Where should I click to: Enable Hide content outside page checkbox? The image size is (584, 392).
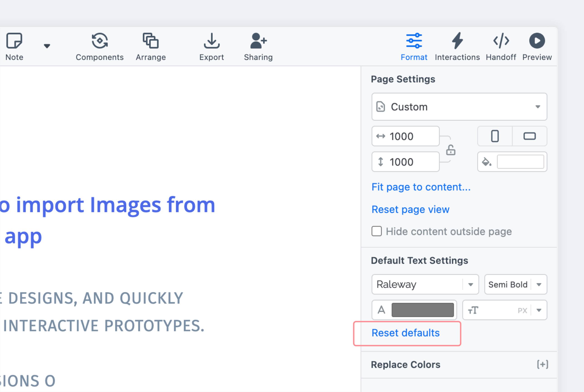(376, 231)
